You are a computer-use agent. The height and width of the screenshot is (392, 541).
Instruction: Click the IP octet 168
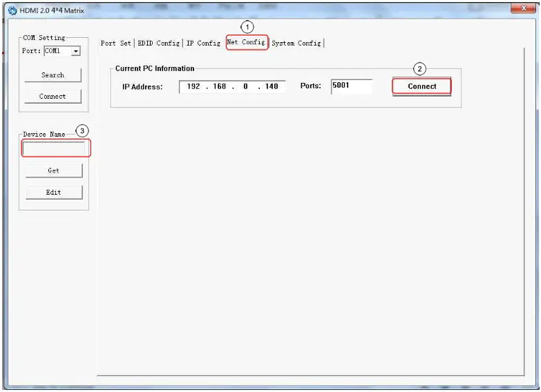pos(220,86)
